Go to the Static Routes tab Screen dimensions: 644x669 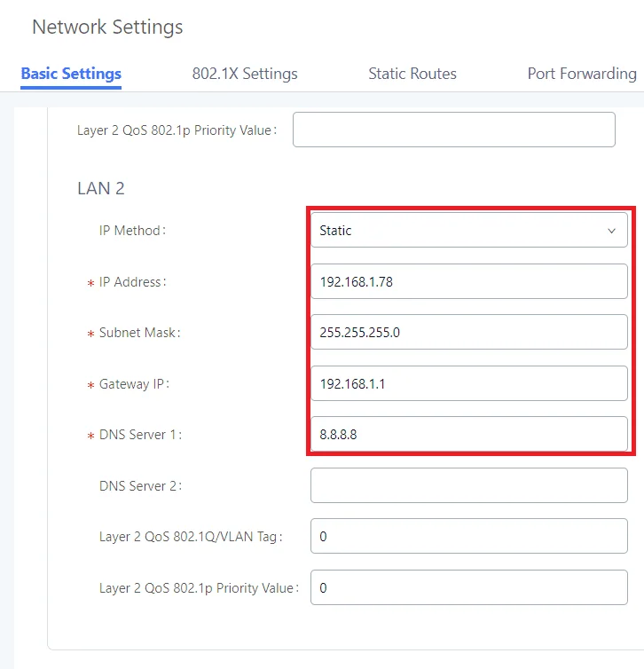coord(412,74)
